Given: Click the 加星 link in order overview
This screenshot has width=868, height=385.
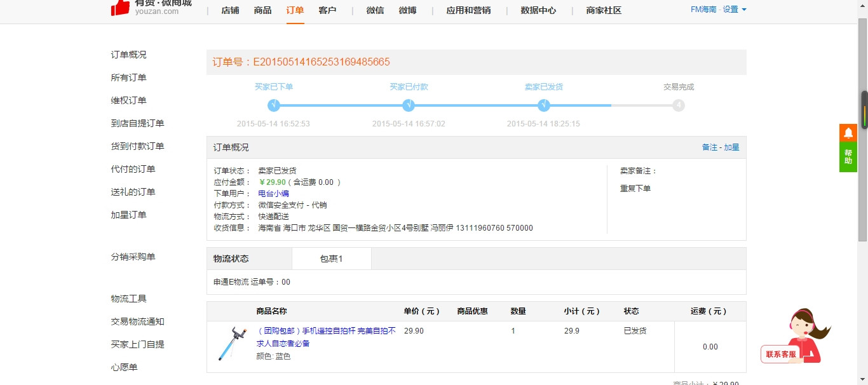Looking at the screenshot, I should pos(731,147).
